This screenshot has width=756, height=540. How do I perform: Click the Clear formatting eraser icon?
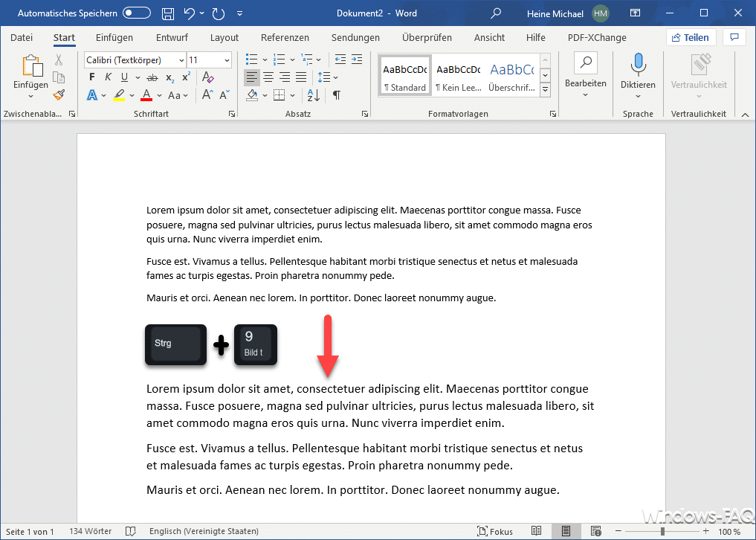(208, 77)
